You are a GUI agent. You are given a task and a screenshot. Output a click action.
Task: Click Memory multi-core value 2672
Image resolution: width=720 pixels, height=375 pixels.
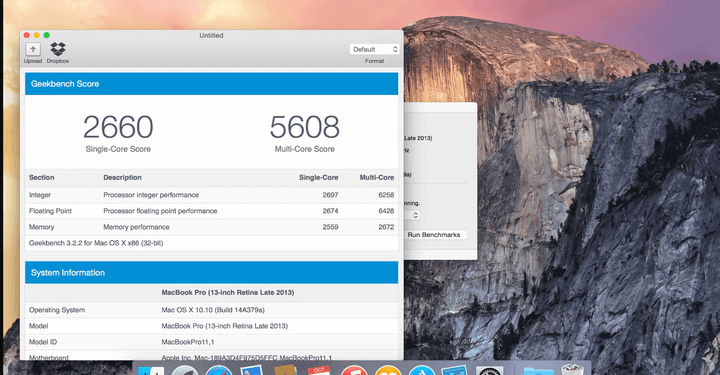point(386,227)
